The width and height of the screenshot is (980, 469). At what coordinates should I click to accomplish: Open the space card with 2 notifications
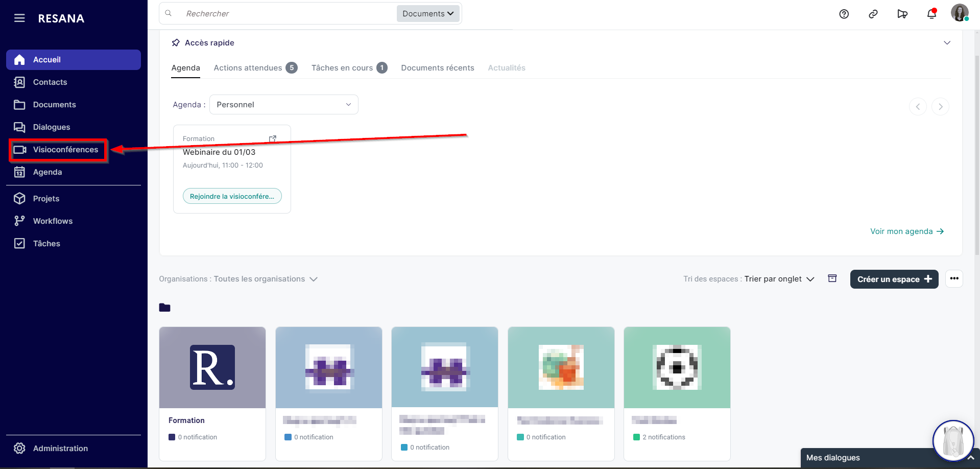pyautogui.click(x=677, y=393)
